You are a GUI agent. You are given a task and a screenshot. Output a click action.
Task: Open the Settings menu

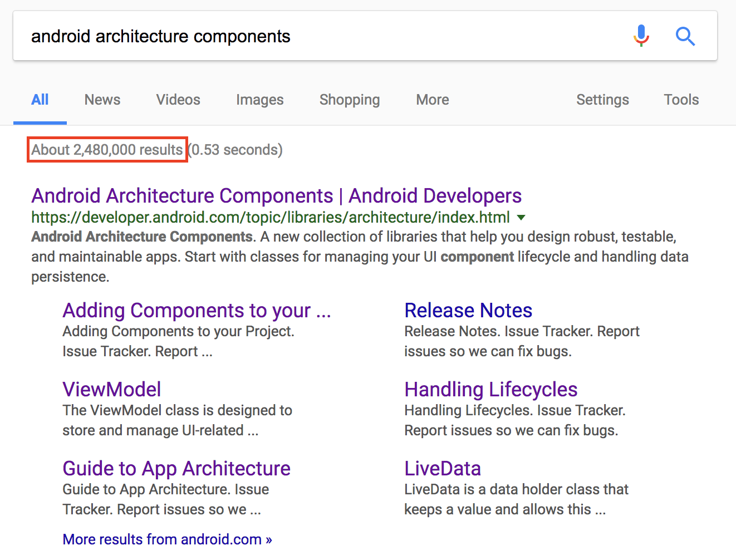pos(602,100)
